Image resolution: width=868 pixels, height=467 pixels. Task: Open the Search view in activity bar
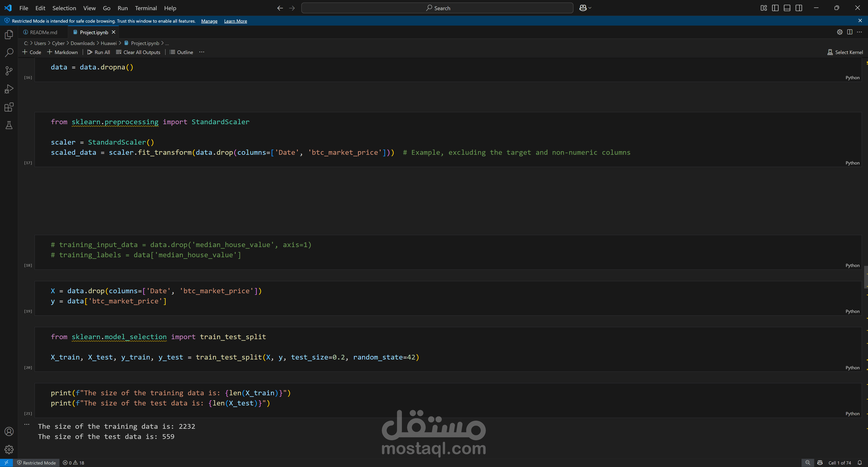[x=9, y=52]
